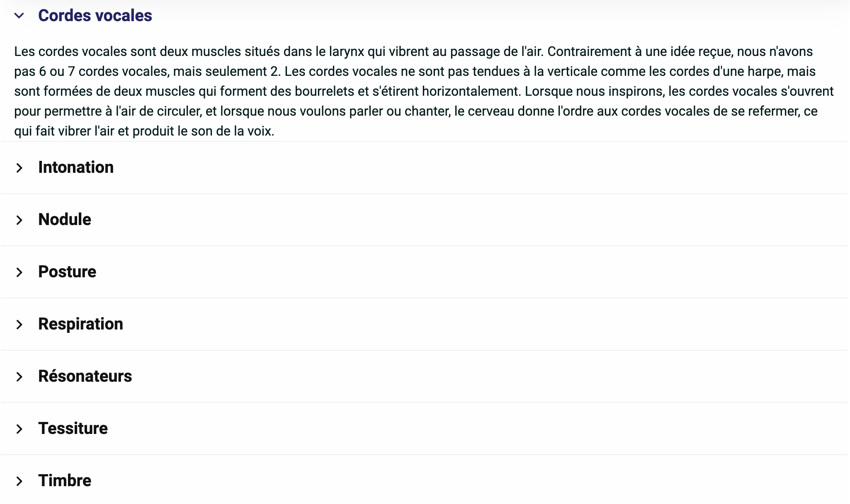Open the Posture definition heading
Screen dimensions: 850x504
point(67,272)
